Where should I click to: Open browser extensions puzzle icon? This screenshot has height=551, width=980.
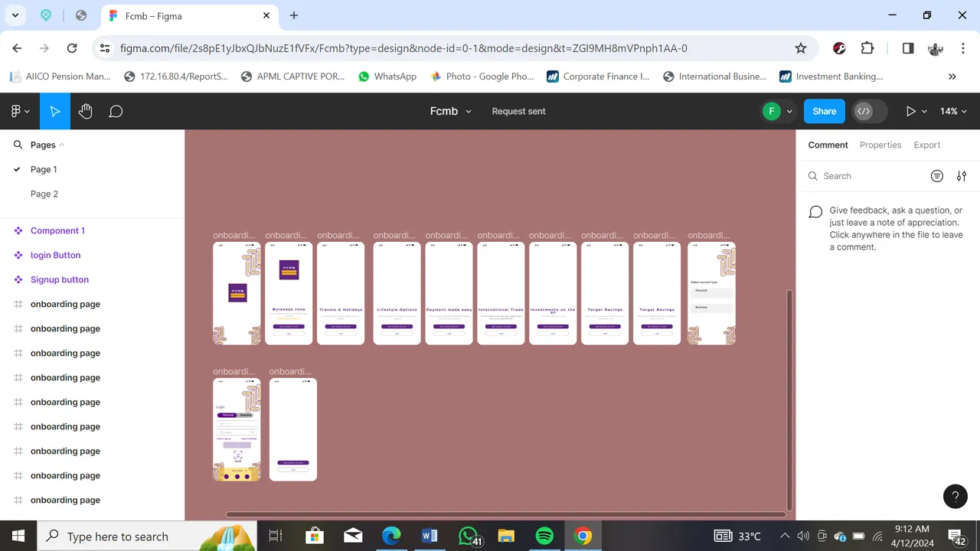pos(867,48)
